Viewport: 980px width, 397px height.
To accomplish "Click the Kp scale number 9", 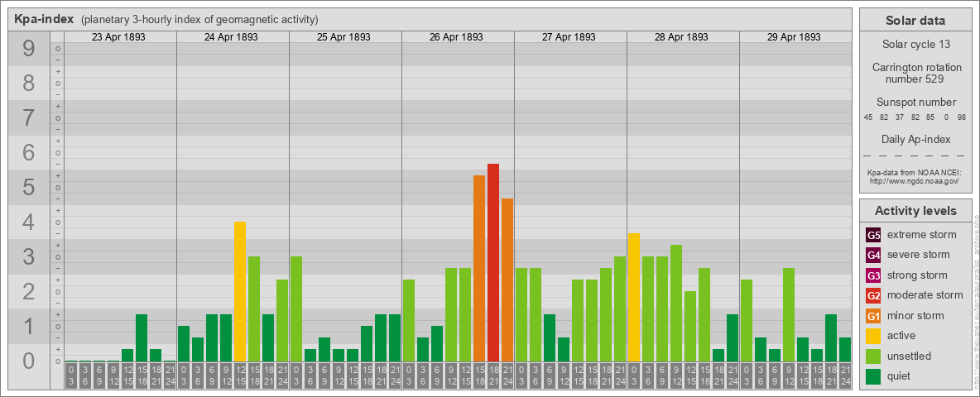I will (29, 49).
